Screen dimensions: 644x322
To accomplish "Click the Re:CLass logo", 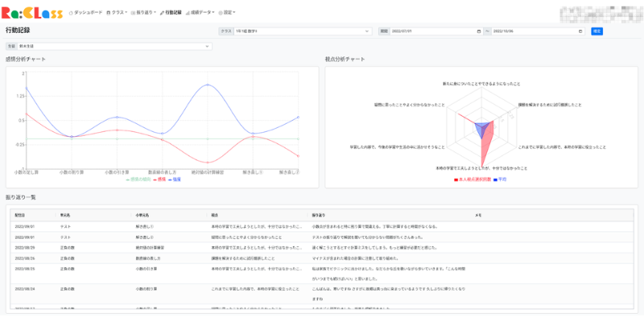I will click(32, 13).
